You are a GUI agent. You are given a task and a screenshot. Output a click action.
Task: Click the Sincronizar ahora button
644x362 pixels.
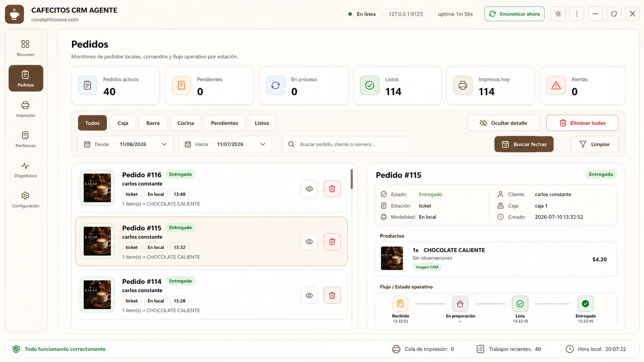coord(515,14)
